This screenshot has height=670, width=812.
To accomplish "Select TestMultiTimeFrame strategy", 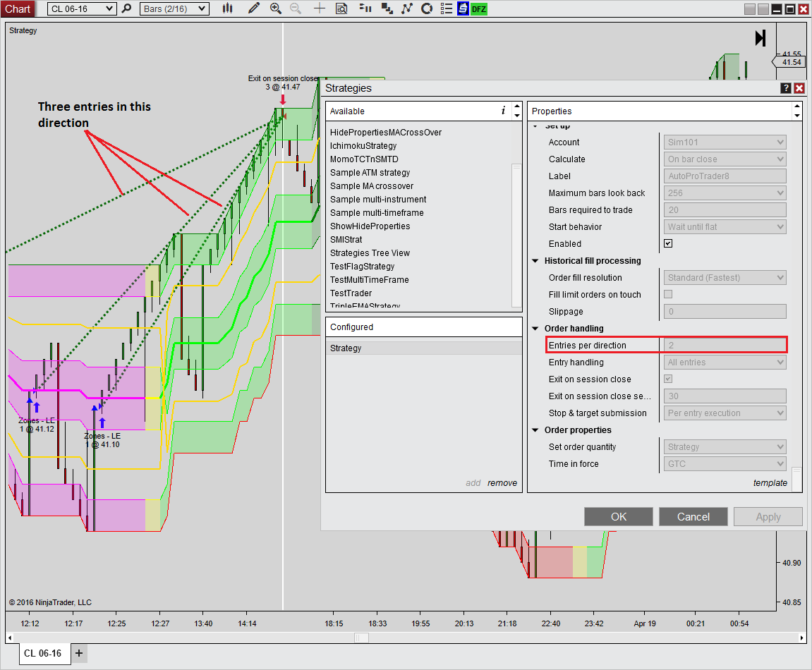I will (x=369, y=279).
